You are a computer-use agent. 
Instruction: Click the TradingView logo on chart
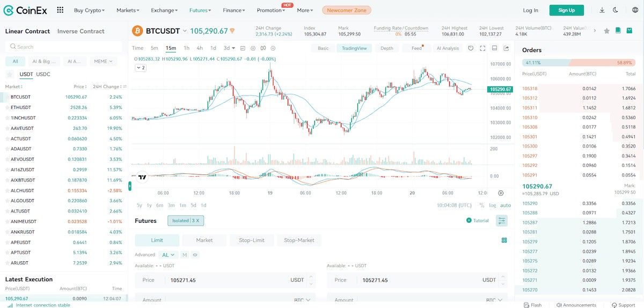coord(142,177)
